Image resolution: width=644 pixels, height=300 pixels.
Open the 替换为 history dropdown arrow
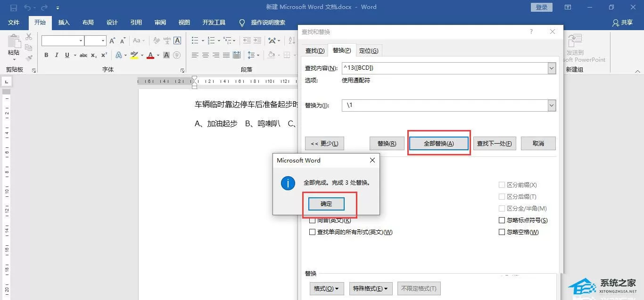click(552, 105)
